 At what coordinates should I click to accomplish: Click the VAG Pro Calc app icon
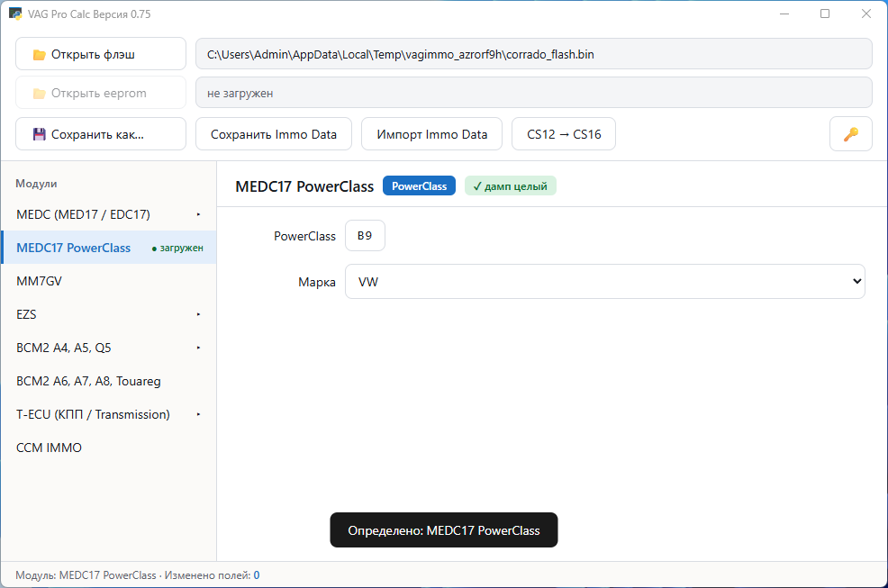(x=15, y=14)
